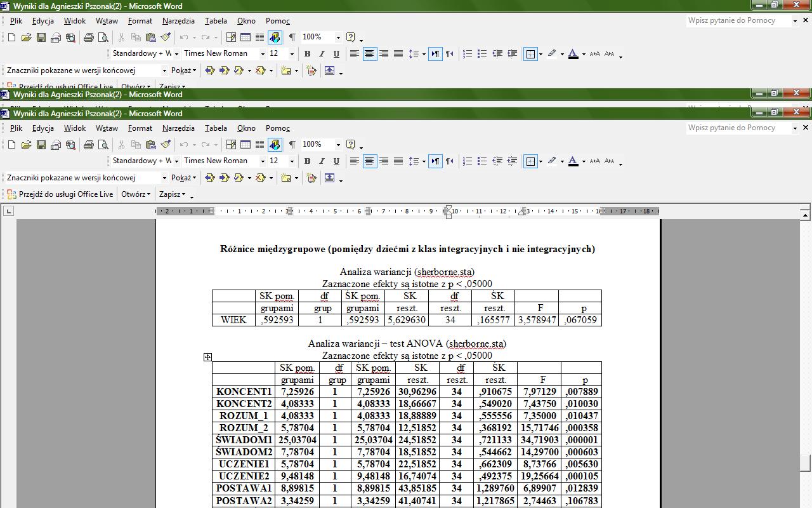Viewport: 812px width, 508px height.
Task: Save the document using front window's floppy icon
Action: (x=41, y=145)
